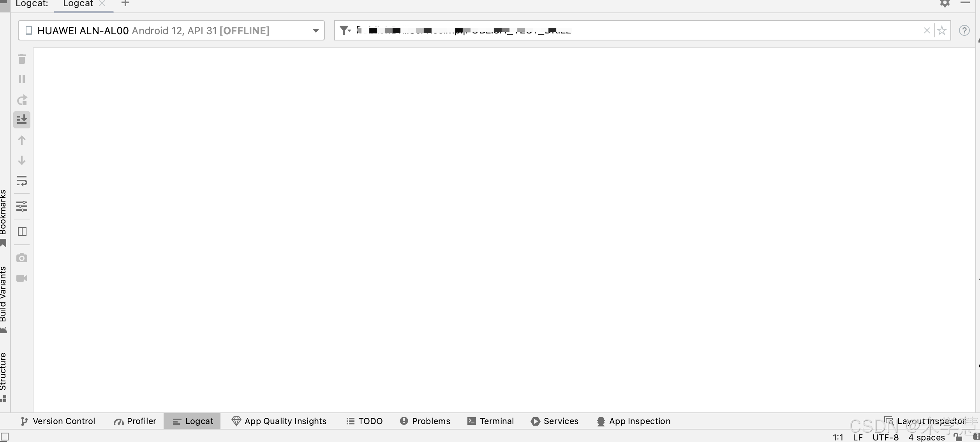Image resolution: width=980 pixels, height=442 pixels.
Task: Pause the Logcat output
Action: click(22, 79)
